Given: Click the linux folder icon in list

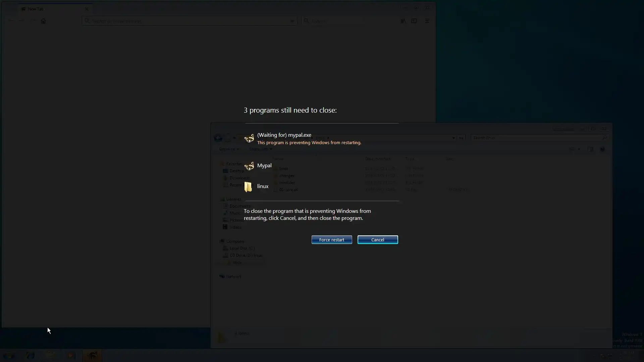Looking at the screenshot, I should (248, 187).
